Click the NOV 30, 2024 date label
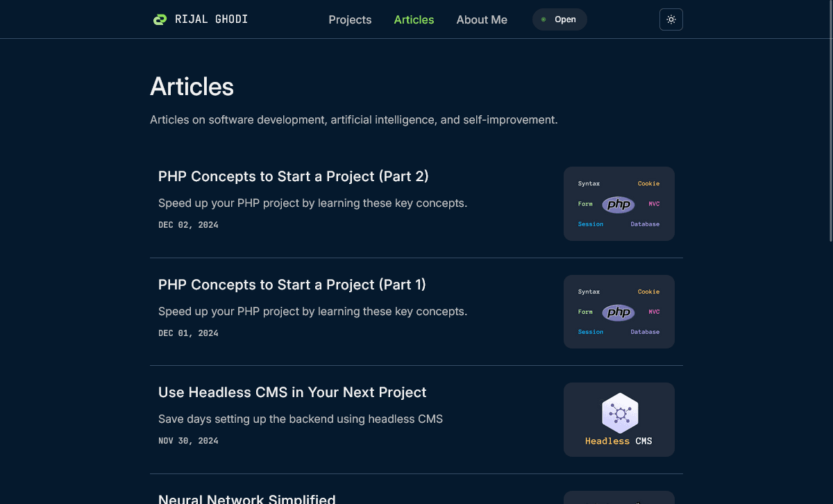Screen dimensions: 833x504 pyautogui.click(x=188, y=441)
